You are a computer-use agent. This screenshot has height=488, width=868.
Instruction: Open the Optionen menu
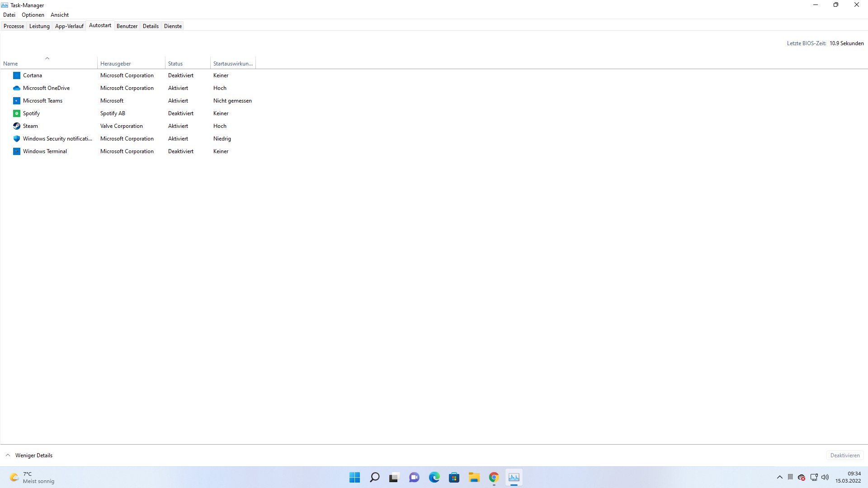tap(33, 15)
